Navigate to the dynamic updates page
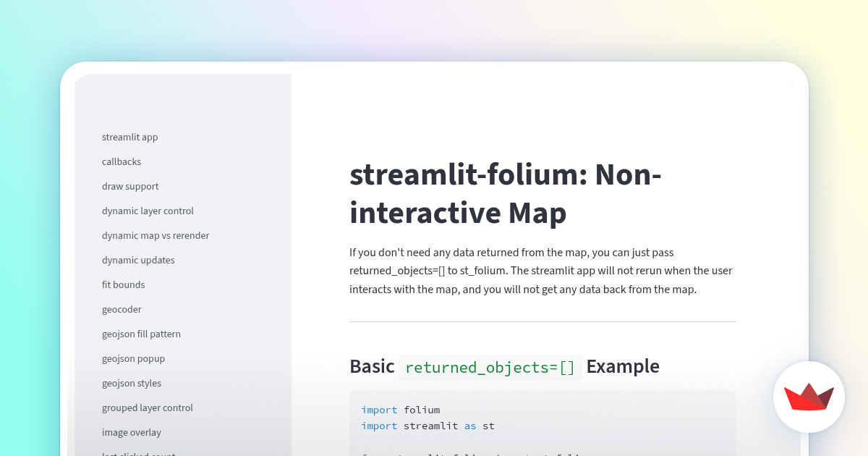 point(138,260)
